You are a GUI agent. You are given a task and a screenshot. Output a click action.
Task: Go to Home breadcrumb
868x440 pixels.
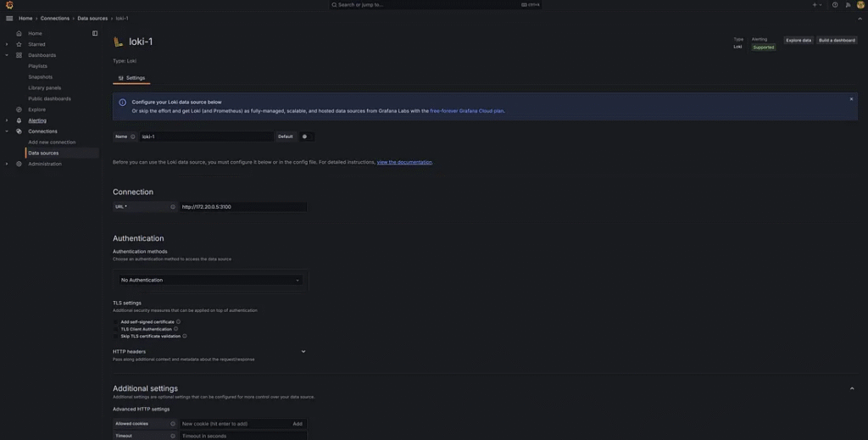25,19
